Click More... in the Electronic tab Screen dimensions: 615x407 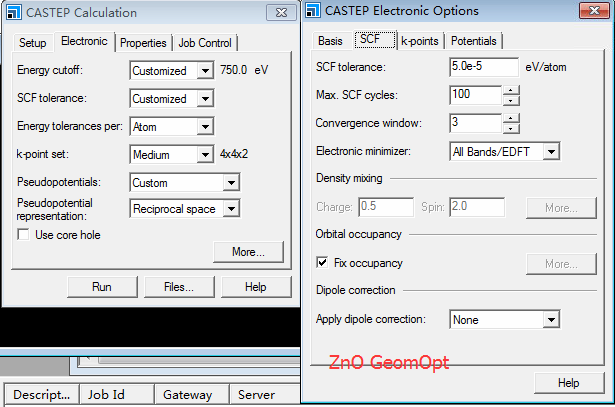pos(248,252)
